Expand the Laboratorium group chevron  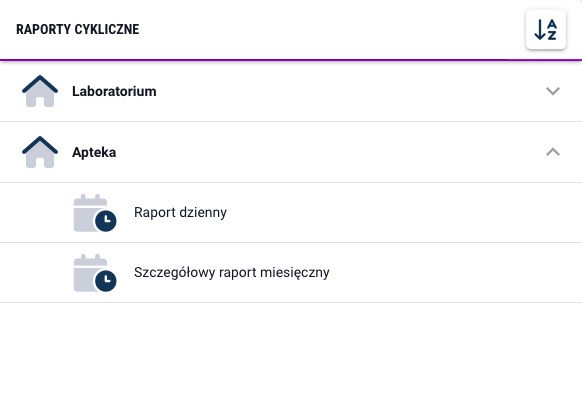553,91
